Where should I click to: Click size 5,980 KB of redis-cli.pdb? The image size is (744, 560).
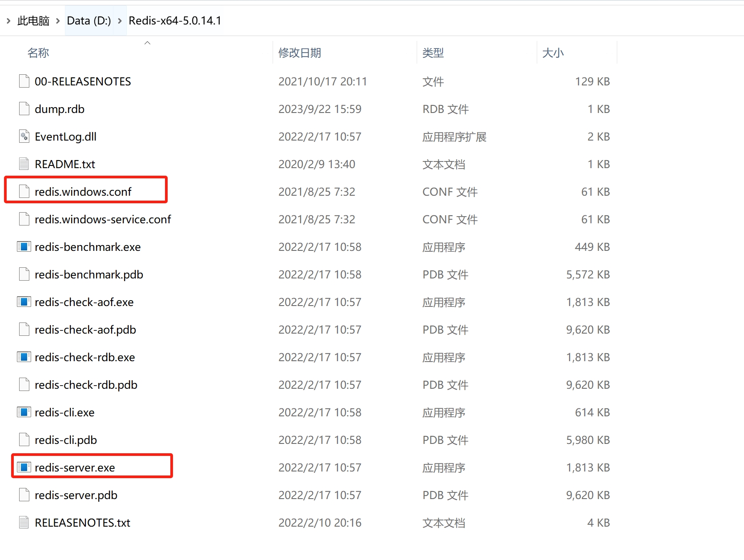pyautogui.click(x=588, y=440)
